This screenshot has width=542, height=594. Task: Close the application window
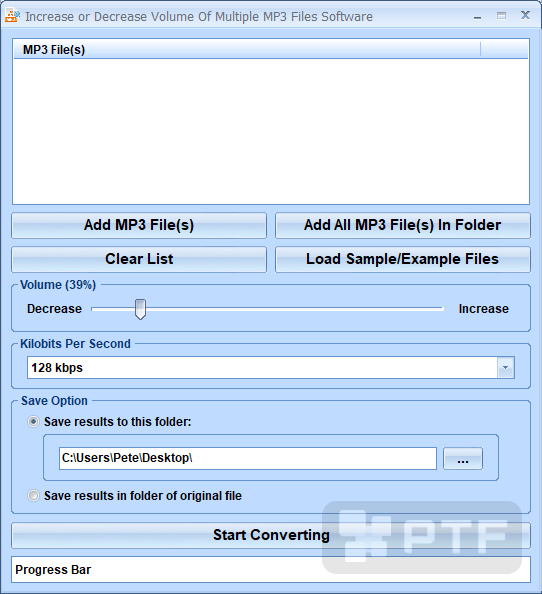click(525, 15)
